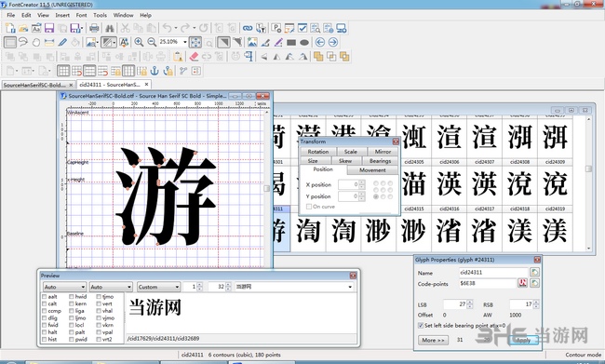Screen dimensions: 605x364
Task: Click the red eraser icon
Action: [x=194, y=57]
